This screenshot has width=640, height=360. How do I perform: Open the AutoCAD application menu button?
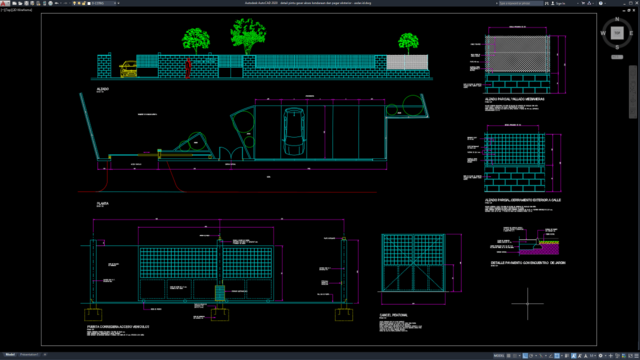[x=4, y=3]
